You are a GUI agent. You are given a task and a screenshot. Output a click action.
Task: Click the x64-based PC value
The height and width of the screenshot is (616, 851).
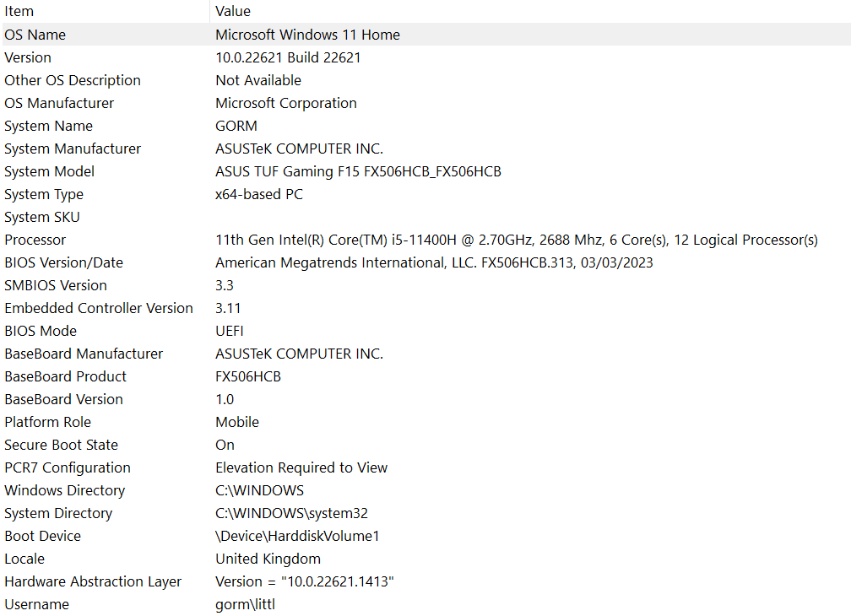[x=259, y=194]
